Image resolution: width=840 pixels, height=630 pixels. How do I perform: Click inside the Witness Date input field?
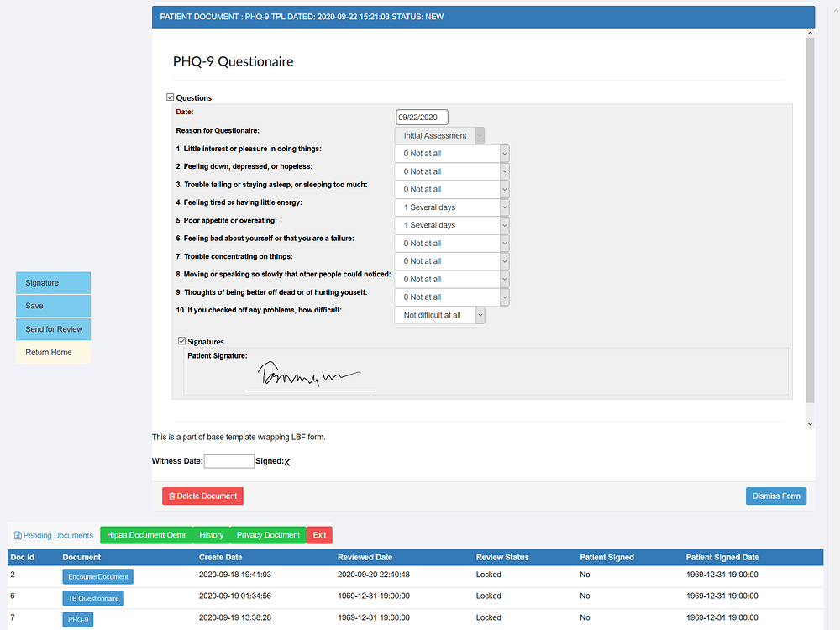coord(229,461)
